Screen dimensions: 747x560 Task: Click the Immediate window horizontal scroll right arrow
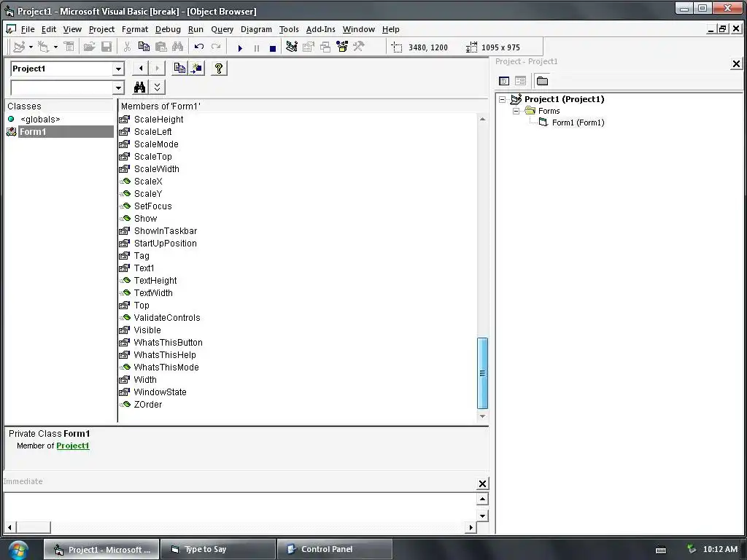tap(471, 527)
